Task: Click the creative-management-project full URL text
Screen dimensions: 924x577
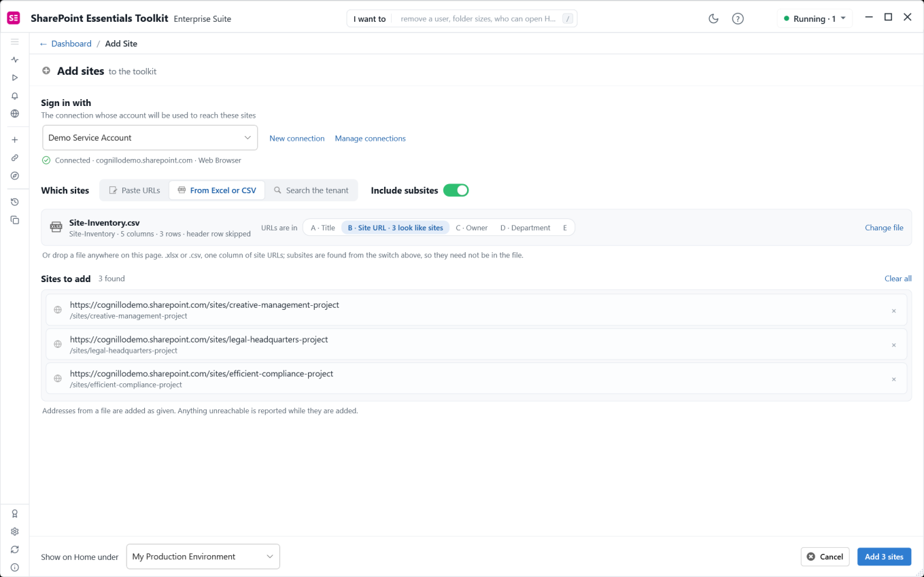Action: pos(205,304)
